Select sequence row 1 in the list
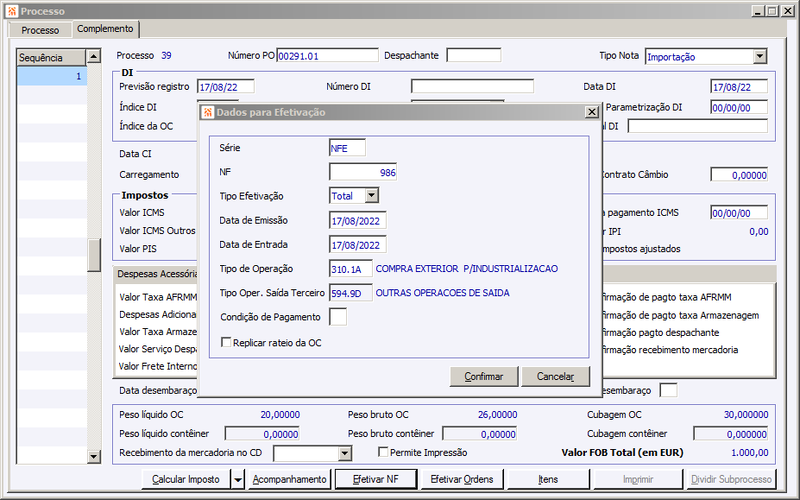 pyautogui.click(x=52, y=76)
